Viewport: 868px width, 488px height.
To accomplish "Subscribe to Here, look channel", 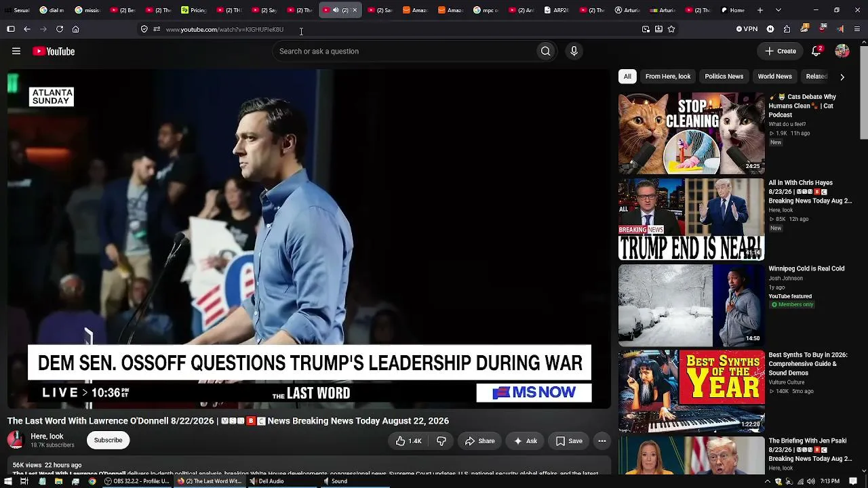I will (108, 441).
